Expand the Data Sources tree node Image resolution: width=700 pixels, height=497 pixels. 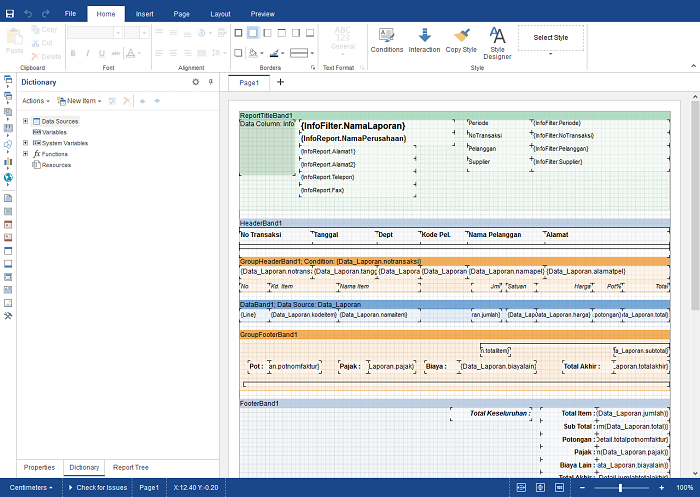(x=25, y=121)
